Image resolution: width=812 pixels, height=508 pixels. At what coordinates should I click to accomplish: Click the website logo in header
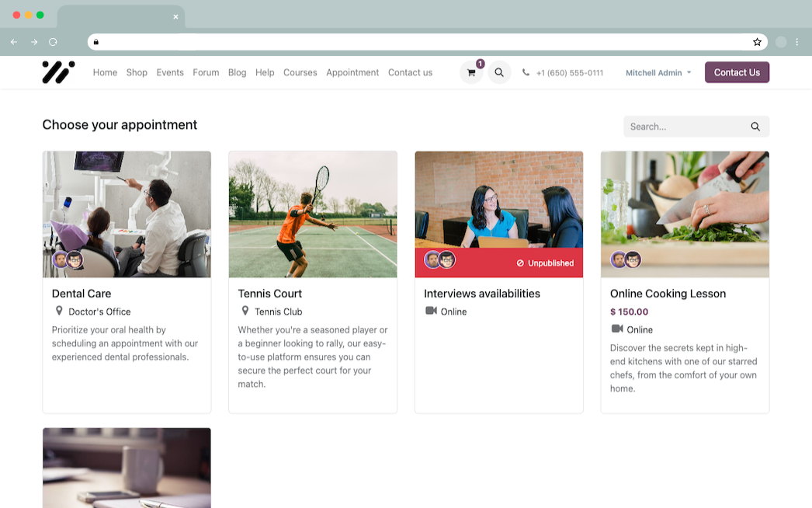pyautogui.click(x=58, y=72)
